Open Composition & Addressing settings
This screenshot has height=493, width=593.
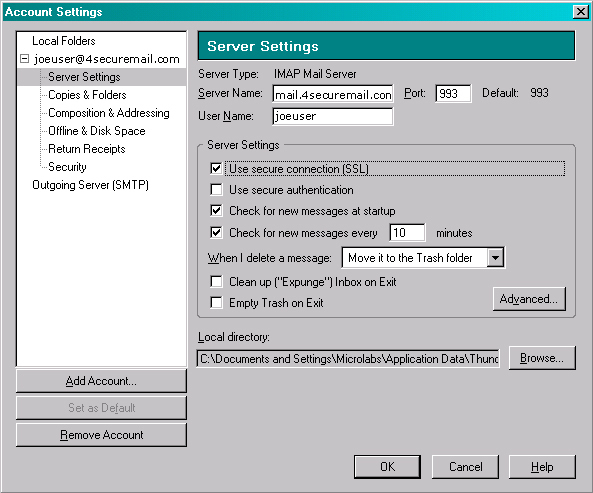[x=109, y=113]
